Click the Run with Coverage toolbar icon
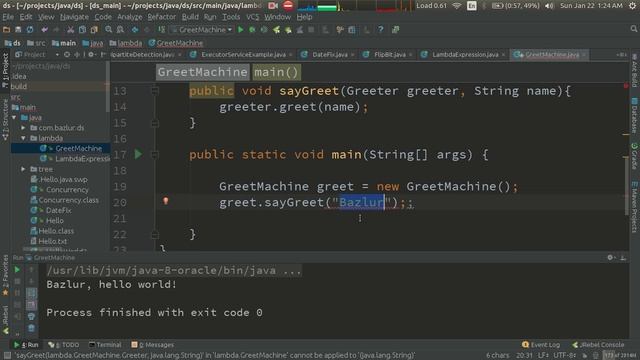The image size is (640, 360). [264, 30]
